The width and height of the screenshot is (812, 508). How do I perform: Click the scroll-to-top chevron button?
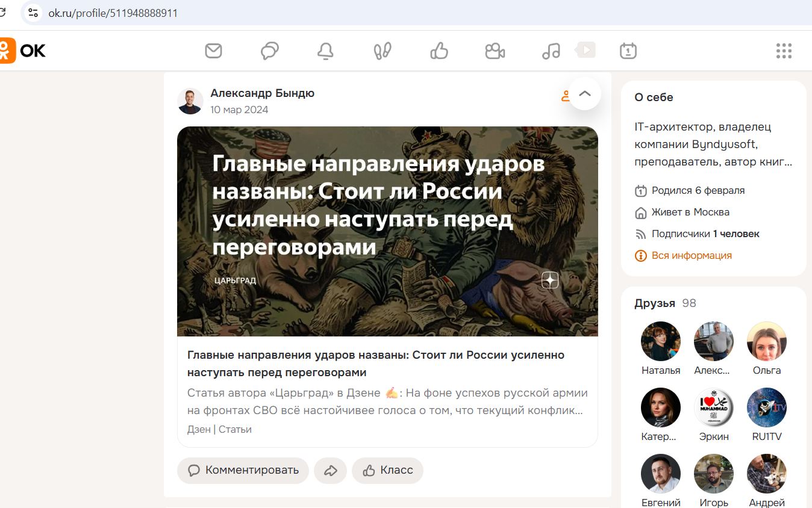(x=585, y=94)
